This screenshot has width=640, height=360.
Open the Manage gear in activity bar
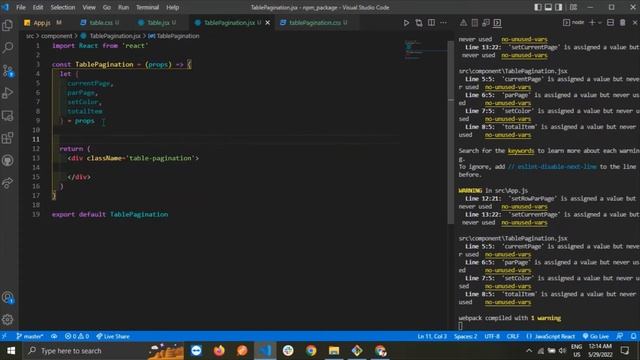coord(8,320)
